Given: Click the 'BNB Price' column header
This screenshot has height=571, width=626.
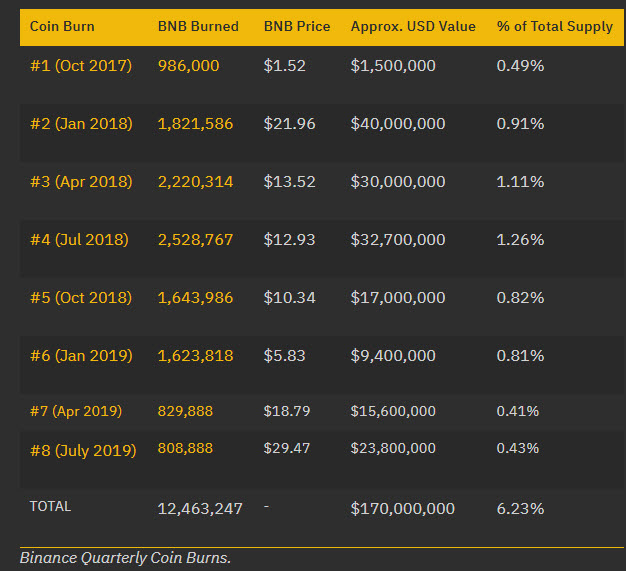Looking at the screenshot, I should pyautogui.click(x=297, y=26).
